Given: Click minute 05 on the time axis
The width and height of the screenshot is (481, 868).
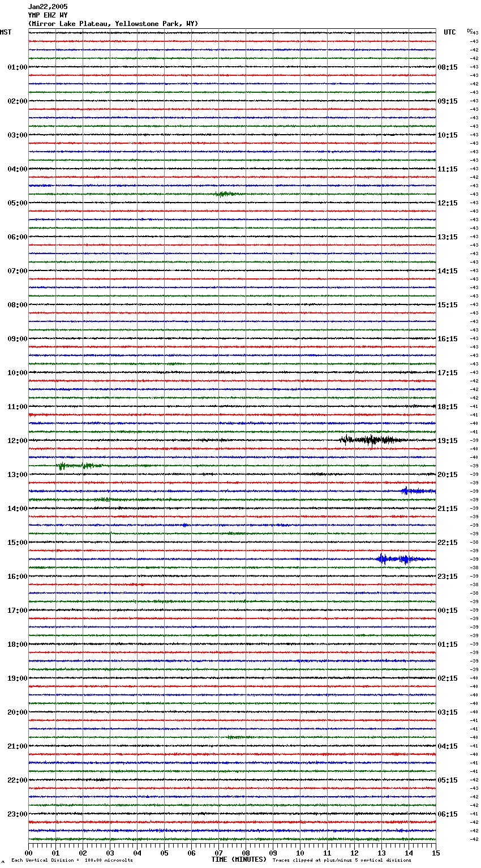Looking at the screenshot, I should [164, 853].
